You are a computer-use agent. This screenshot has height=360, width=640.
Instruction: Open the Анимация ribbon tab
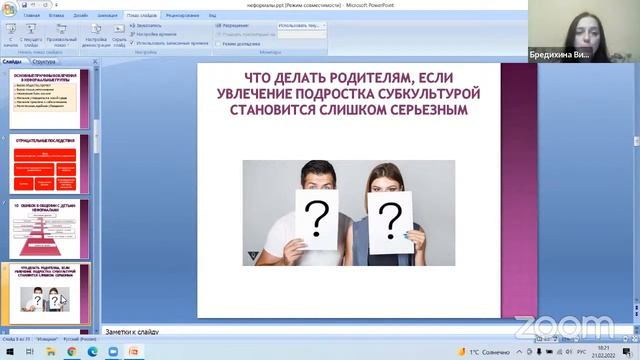[x=107, y=16]
